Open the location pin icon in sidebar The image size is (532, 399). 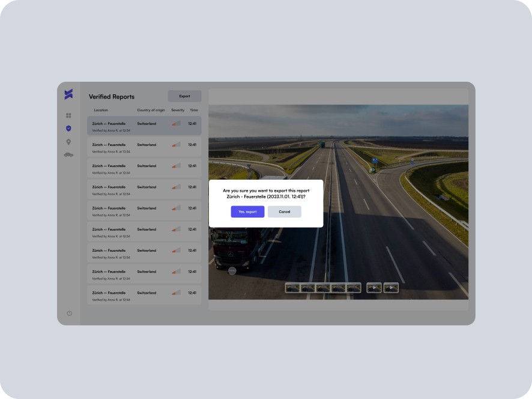click(x=68, y=142)
